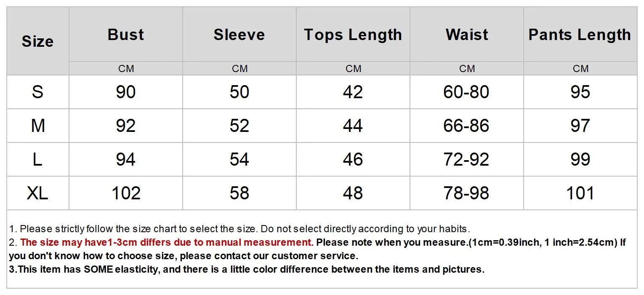The width and height of the screenshot is (644, 295).
Task: Select the Sleeve column header
Action: [239, 35]
